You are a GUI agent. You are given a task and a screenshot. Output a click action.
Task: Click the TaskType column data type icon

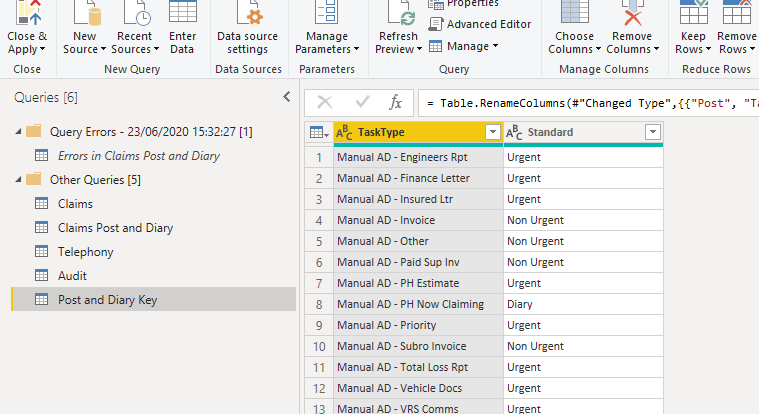pos(344,132)
